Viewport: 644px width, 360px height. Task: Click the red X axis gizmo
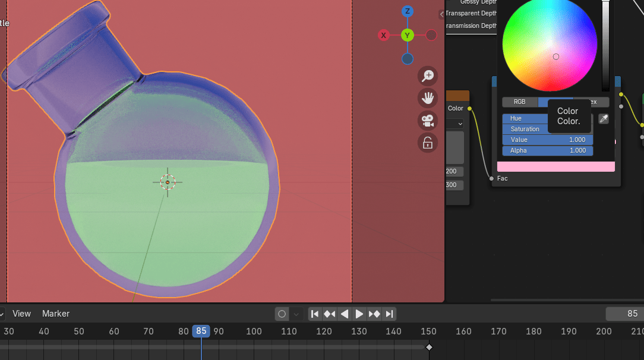384,36
